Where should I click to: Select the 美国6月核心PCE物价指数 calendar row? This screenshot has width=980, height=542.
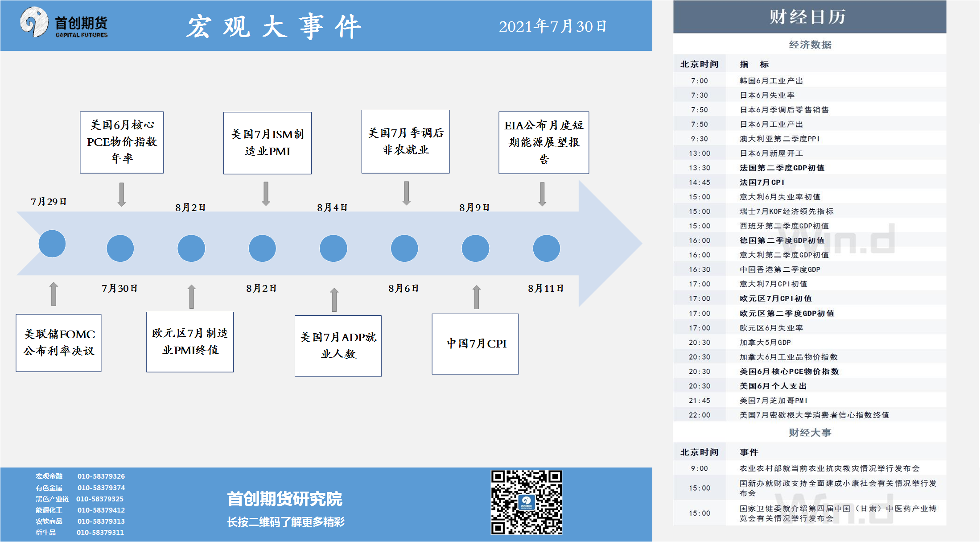[810, 371]
